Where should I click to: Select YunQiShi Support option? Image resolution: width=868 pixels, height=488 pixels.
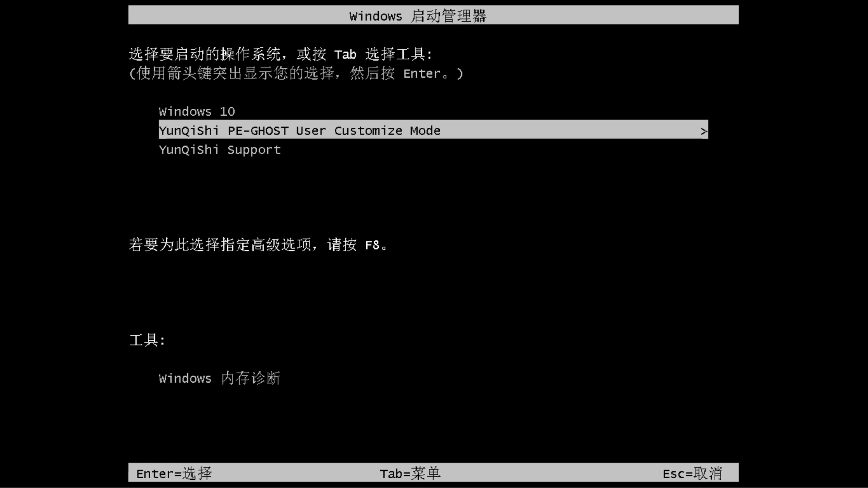219,150
